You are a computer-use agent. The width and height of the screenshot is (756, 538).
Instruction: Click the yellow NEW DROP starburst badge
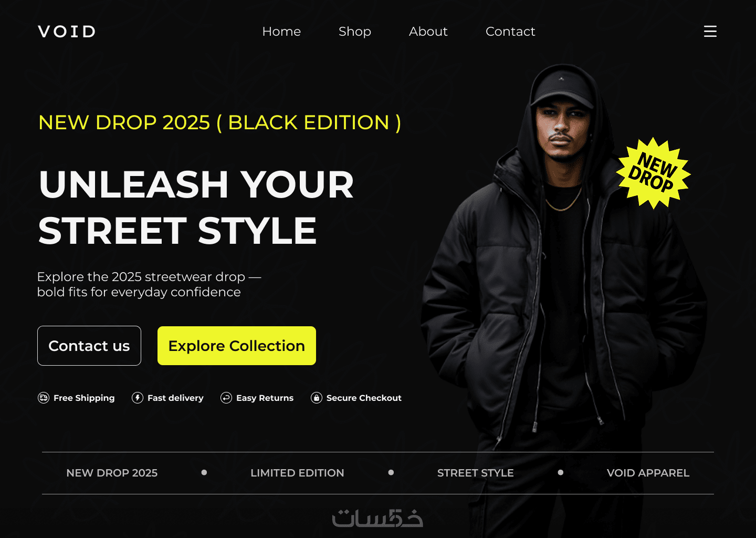coord(653,173)
